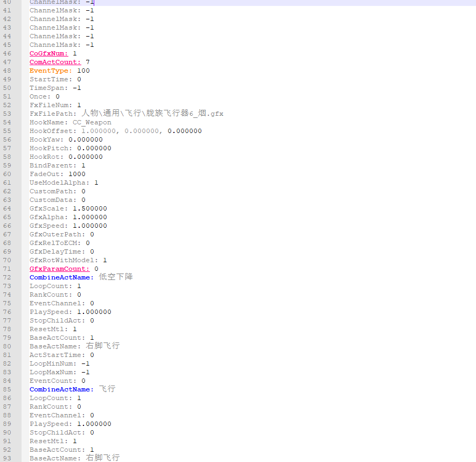The width and height of the screenshot is (476, 462).
Task: Click LoopCount: 1 on line 86
Action: 55,398
